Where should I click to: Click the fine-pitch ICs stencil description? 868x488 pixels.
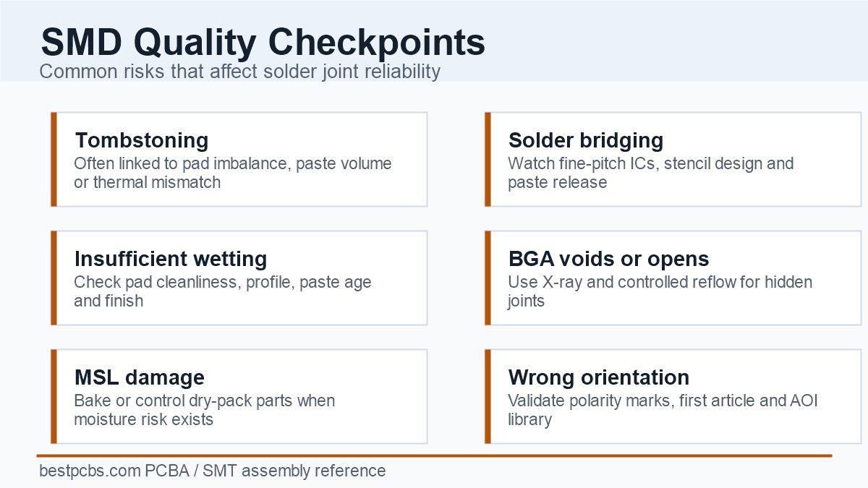coord(651,173)
